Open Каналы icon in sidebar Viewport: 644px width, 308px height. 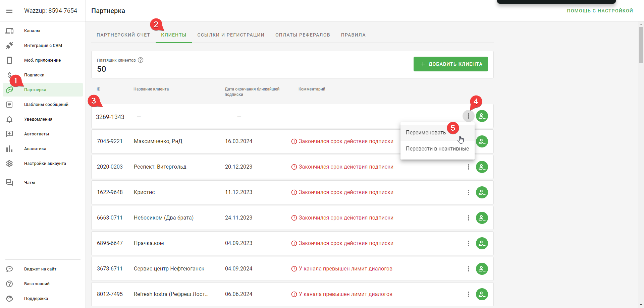coord(9,31)
